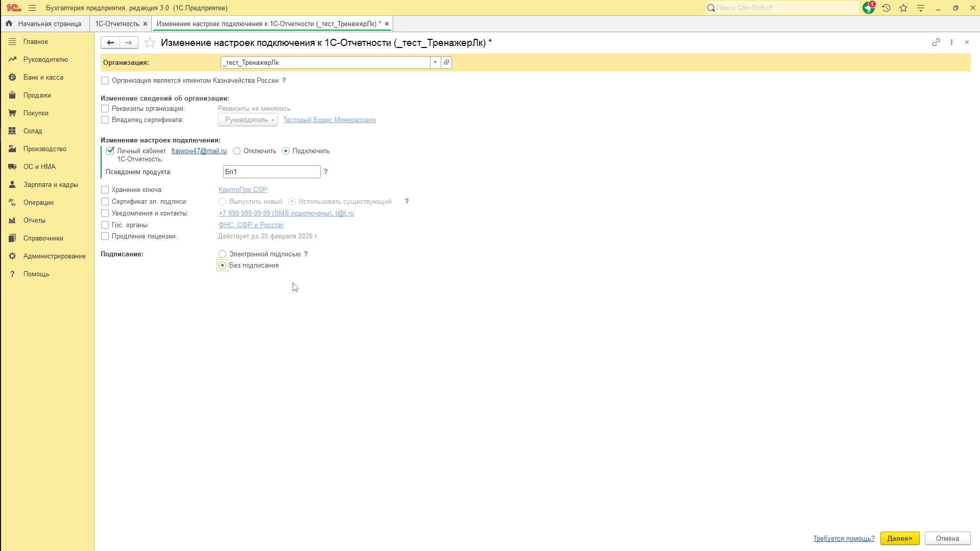Open Зарплата и кадры section
Viewport: 980px width, 551px height.
47,185
